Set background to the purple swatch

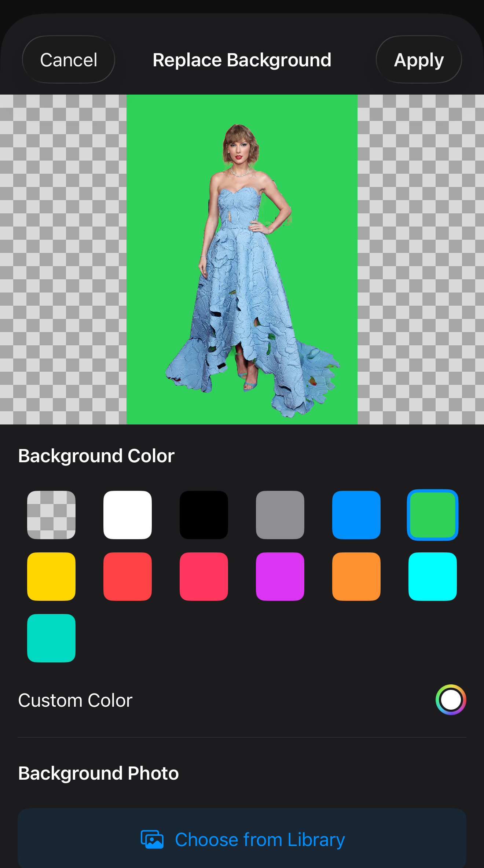click(x=280, y=576)
